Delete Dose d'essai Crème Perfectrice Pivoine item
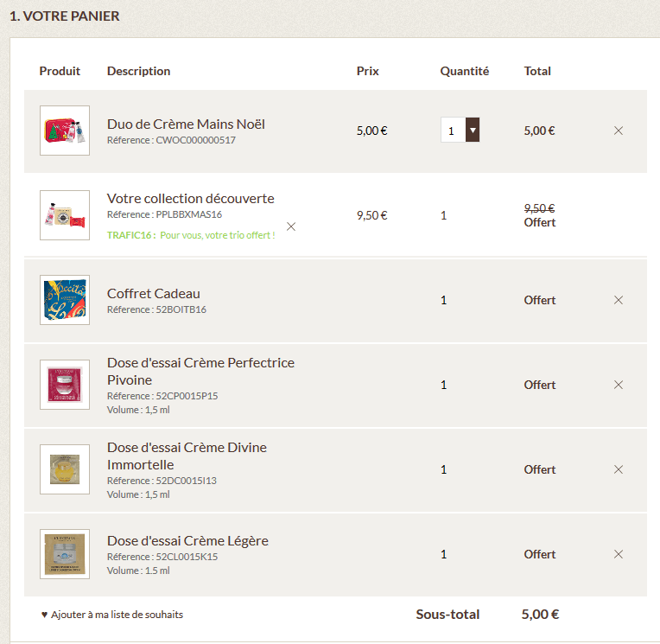Screen dimensions: 660x644 pyautogui.click(x=619, y=385)
